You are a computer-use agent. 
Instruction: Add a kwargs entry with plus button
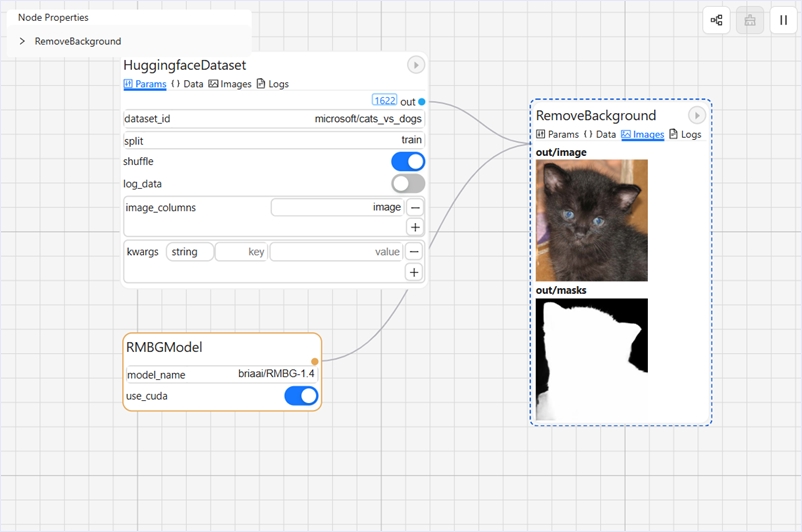[x=415, y=272]
